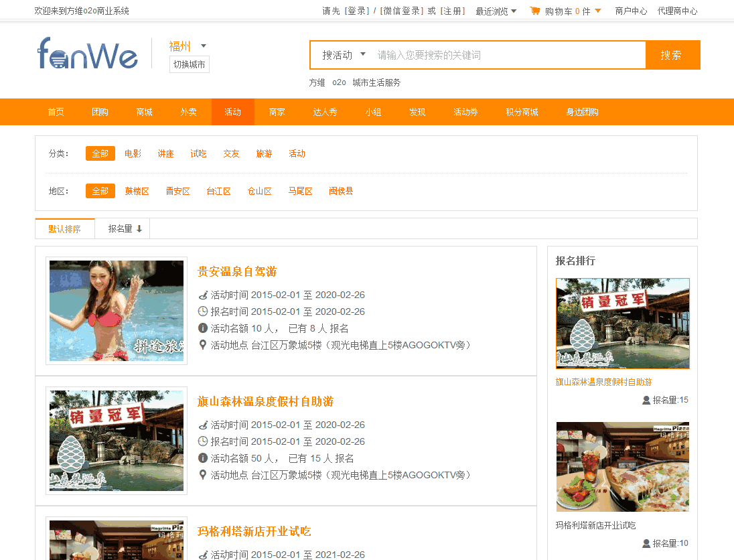Image resolution: width=734 pixels, height=560 pixels.
Task: Open the 贵安温泉自驾游 title link
Action: click(237, 271)
